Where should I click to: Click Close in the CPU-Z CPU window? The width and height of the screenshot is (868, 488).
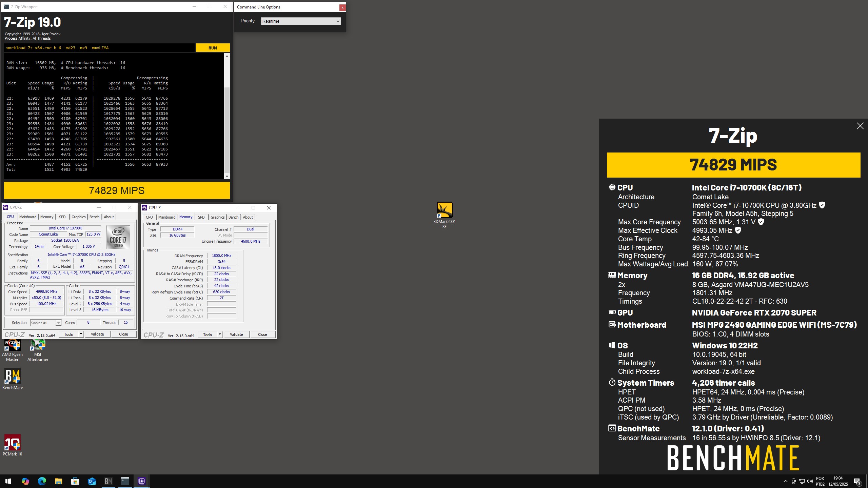pyautogui.click(x=123, y=334)
